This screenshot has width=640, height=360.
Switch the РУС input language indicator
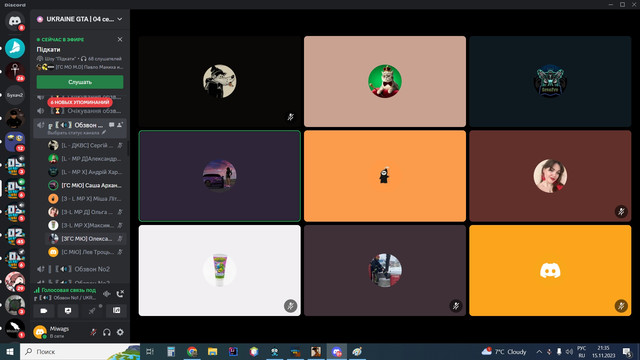coord(582,351)
